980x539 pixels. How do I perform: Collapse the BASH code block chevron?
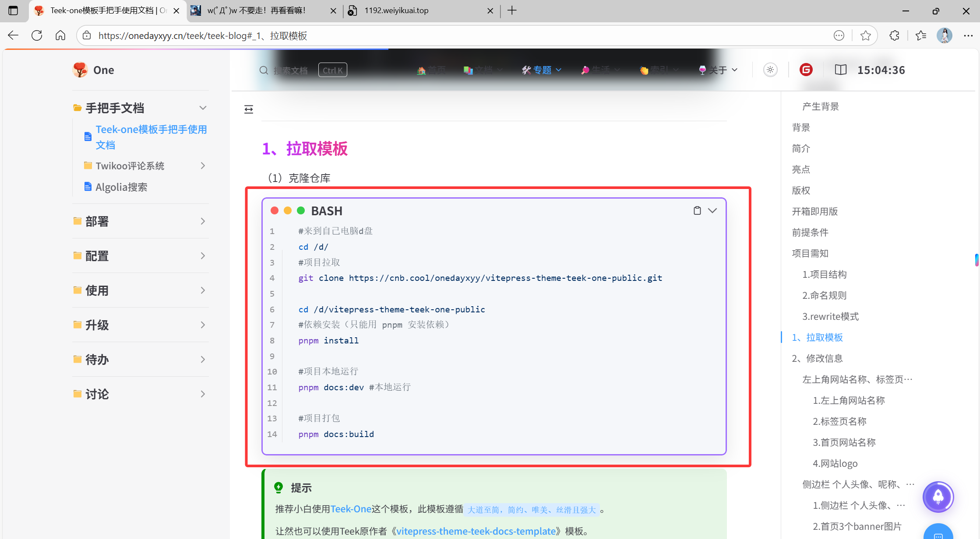click(x=712, y=210)
